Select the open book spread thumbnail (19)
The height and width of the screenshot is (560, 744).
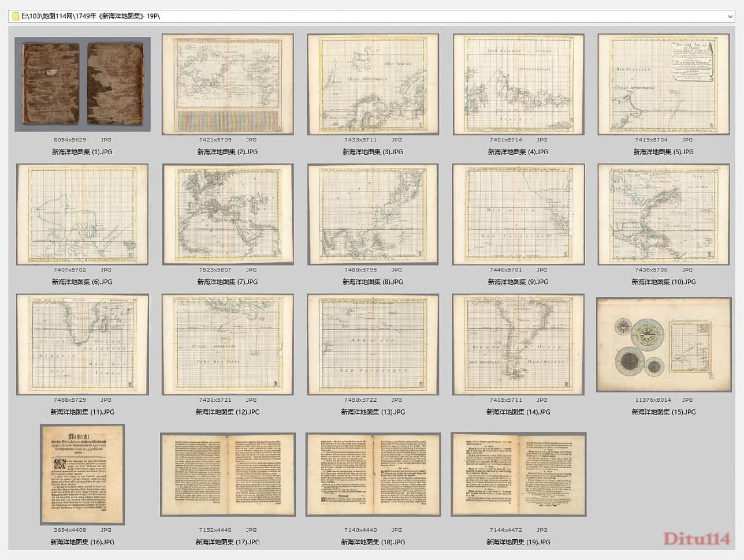click(519, 475)
